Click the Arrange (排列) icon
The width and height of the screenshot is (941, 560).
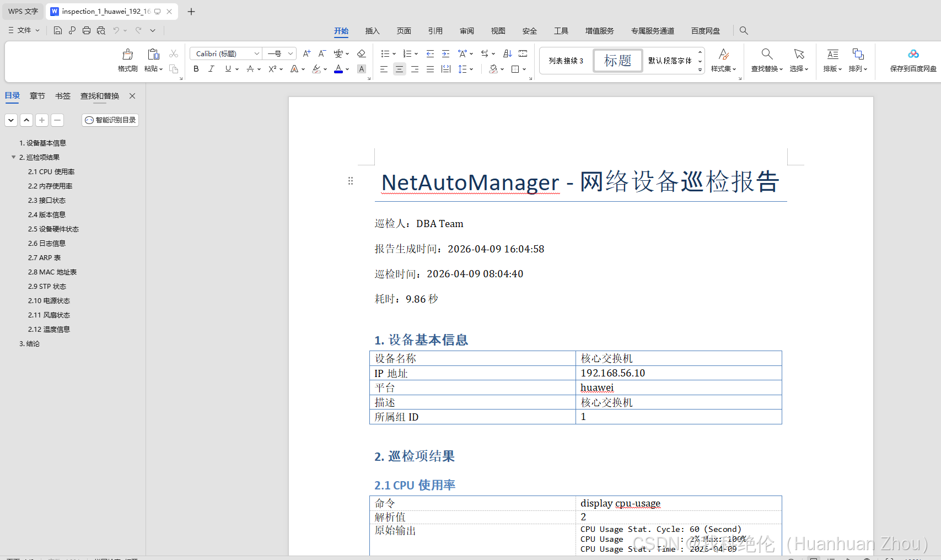[858, 54]
